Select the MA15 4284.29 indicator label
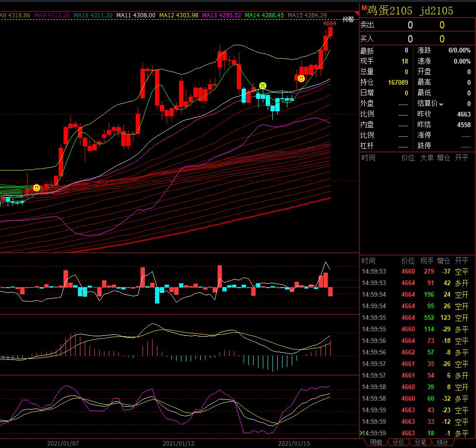The height and width of the screenshot is (448, 476). 307,15
